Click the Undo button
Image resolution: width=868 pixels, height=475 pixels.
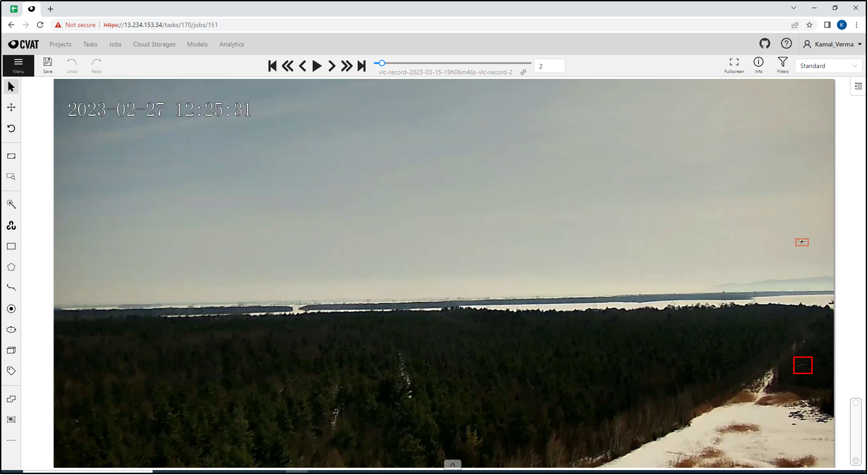[x=72, y=65]
